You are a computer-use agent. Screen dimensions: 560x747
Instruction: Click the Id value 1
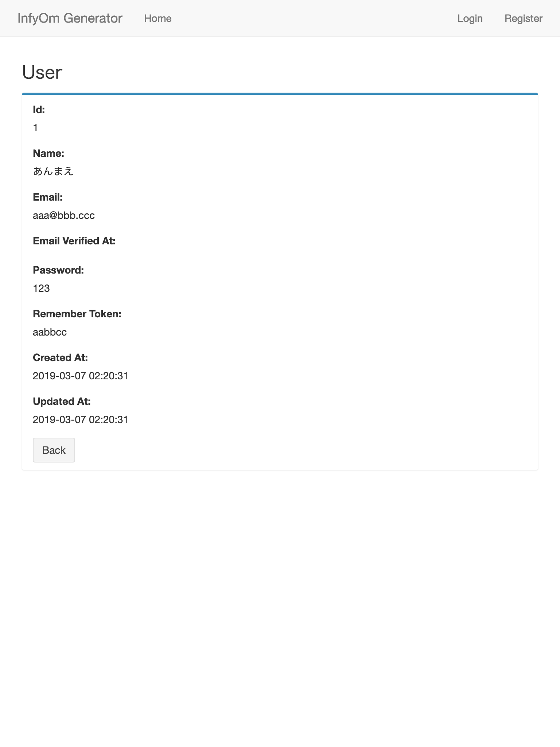coord(35,128)
